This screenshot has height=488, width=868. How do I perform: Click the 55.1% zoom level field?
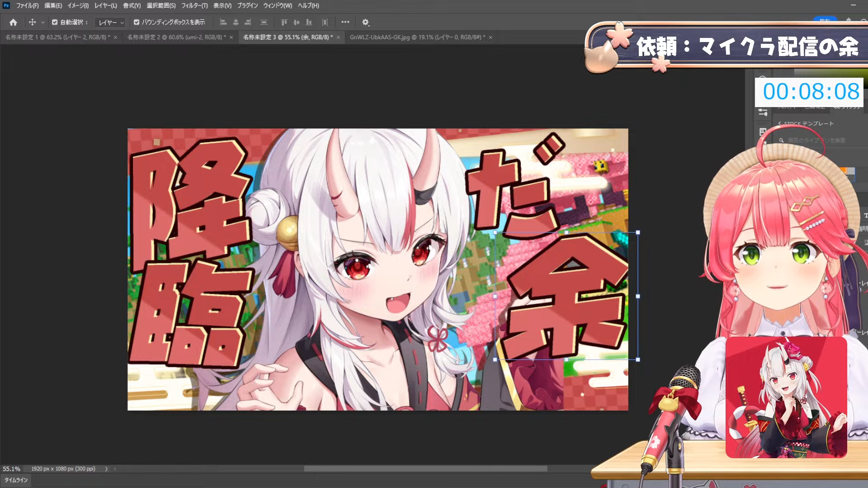pos(12,469)
